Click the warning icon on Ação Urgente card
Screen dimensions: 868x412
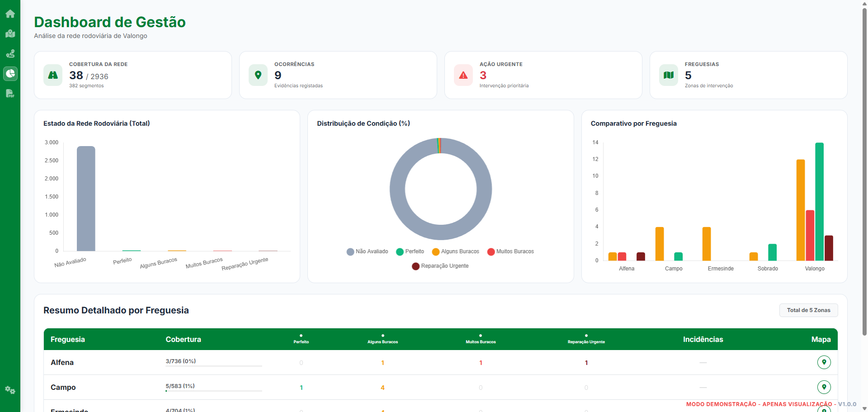click(463, 75)
